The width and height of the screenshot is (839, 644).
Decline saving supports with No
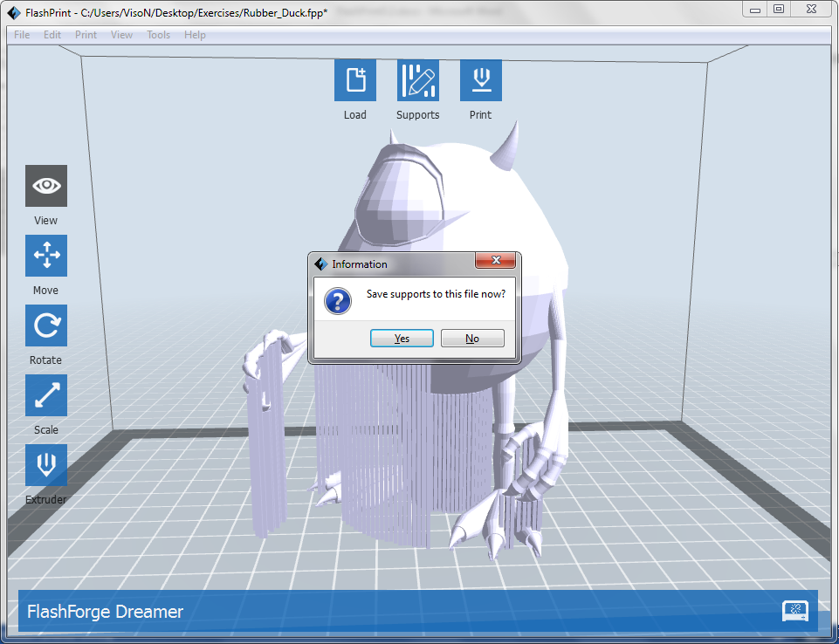point(472,338)
